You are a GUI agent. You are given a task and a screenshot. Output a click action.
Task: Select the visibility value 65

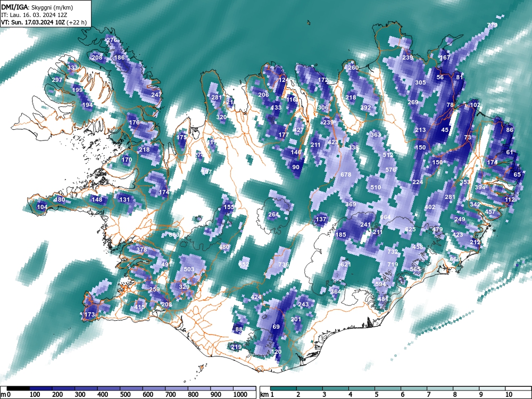pyautogui.click(x=517, y=174)
